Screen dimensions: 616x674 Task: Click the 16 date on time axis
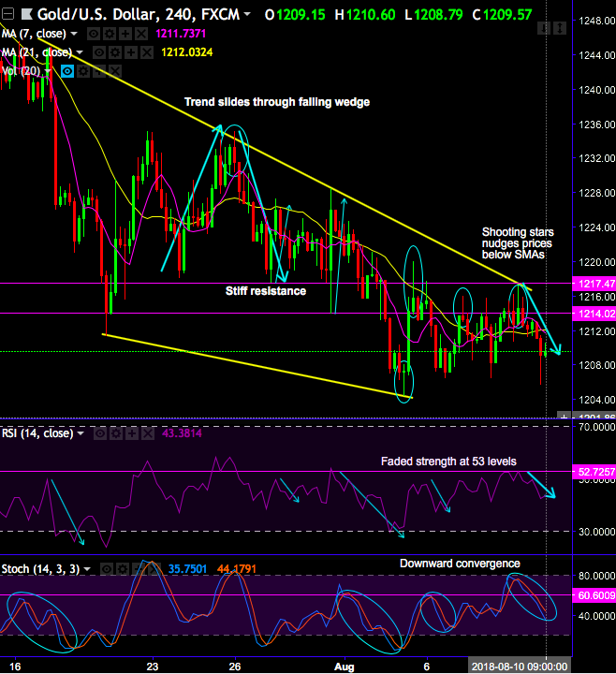click(x=15, y=667)
